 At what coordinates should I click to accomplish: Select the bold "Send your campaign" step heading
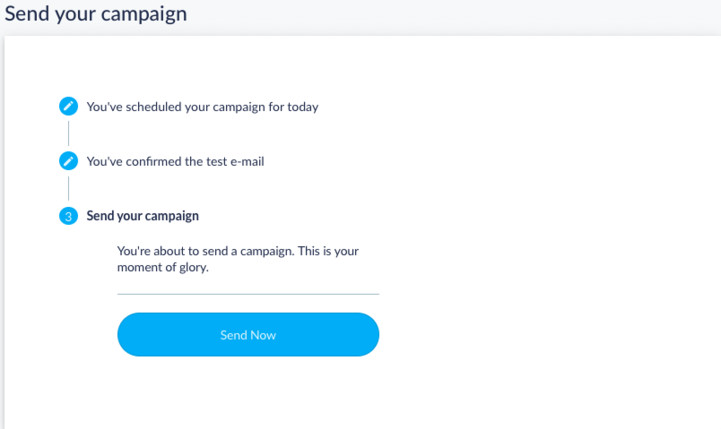tap(143, 216)
